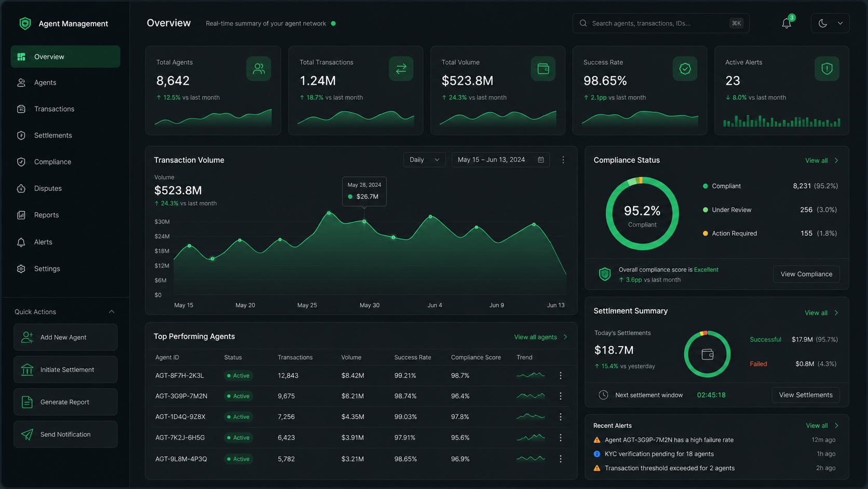Click the Excellent compliance score text

[x=706, y=270]
